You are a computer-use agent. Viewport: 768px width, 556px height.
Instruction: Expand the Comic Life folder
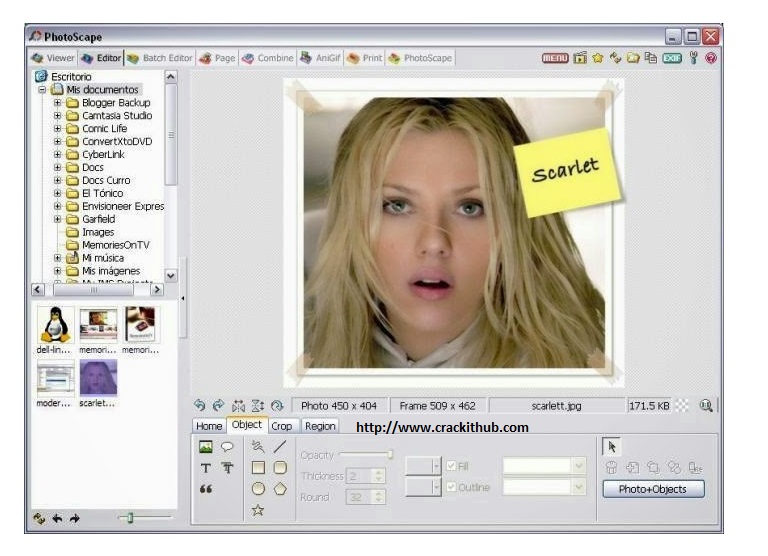pyautogui.click(x=57, y=129)
